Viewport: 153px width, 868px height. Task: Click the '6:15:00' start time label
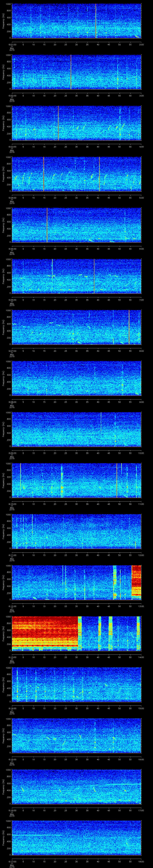[x=12, y=759]
